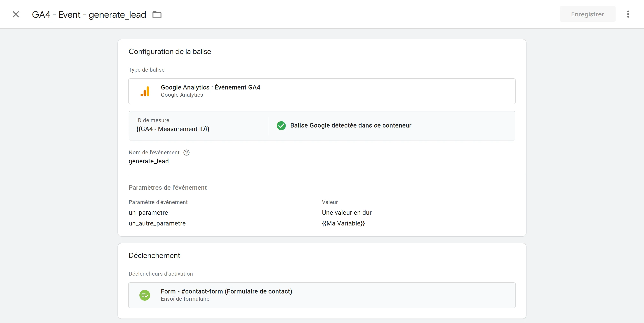Screen dimensions: 644x323
Task: Click the Paramètres de l'événement heading
Action: tap(168, 188)
